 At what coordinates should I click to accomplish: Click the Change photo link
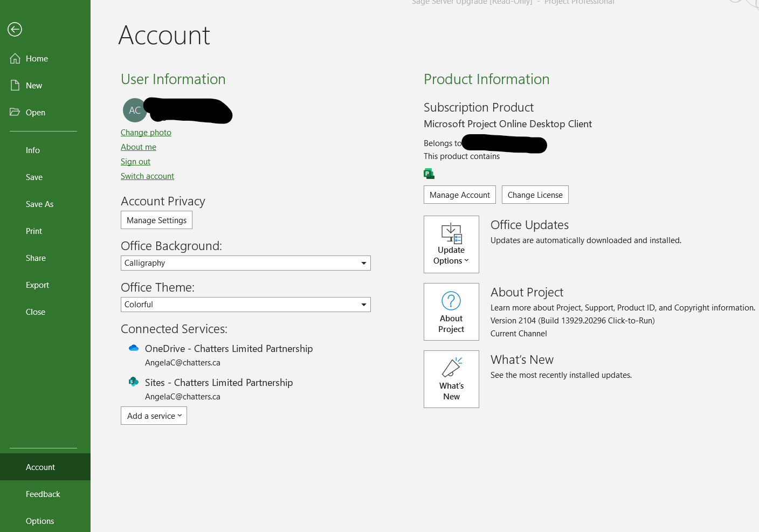click(x=146, y=133)
